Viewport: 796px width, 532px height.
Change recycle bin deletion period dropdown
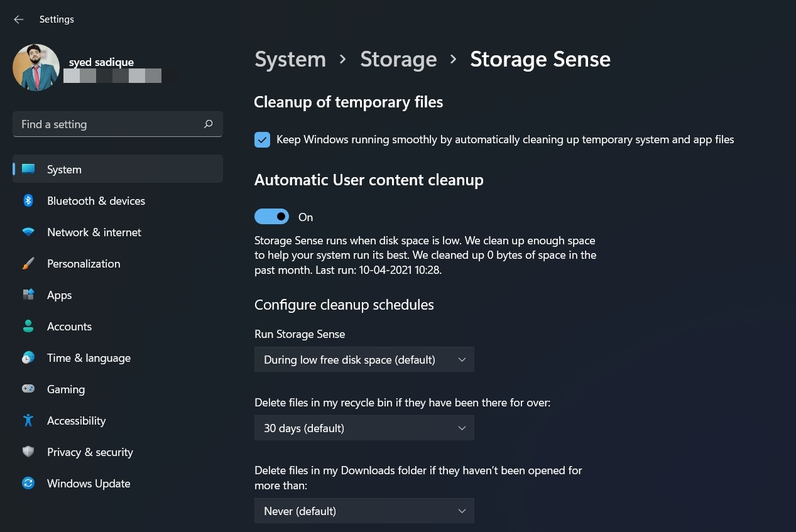pyautogui.click(x=364, y=428)
